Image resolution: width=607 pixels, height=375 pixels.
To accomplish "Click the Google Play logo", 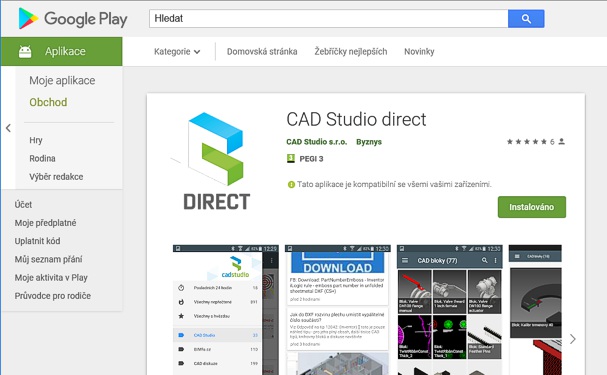I will [73, 19].
